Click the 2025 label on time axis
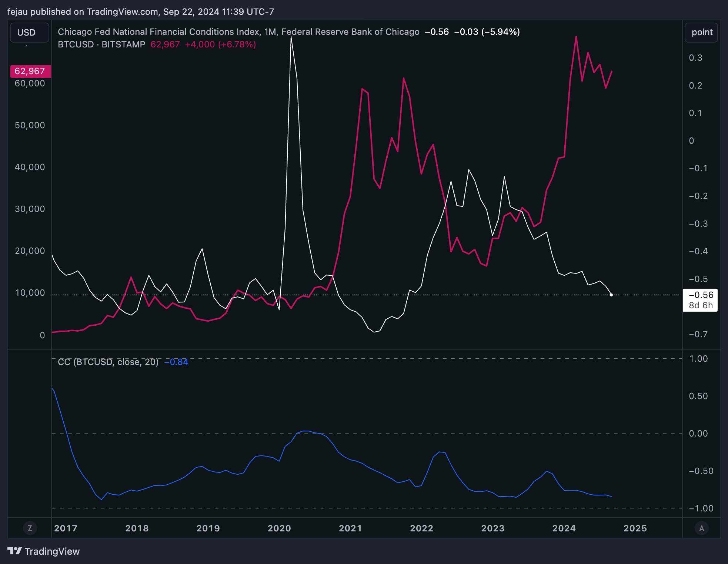The width and height of the screenshot is (728, 564). click(635, 528)
